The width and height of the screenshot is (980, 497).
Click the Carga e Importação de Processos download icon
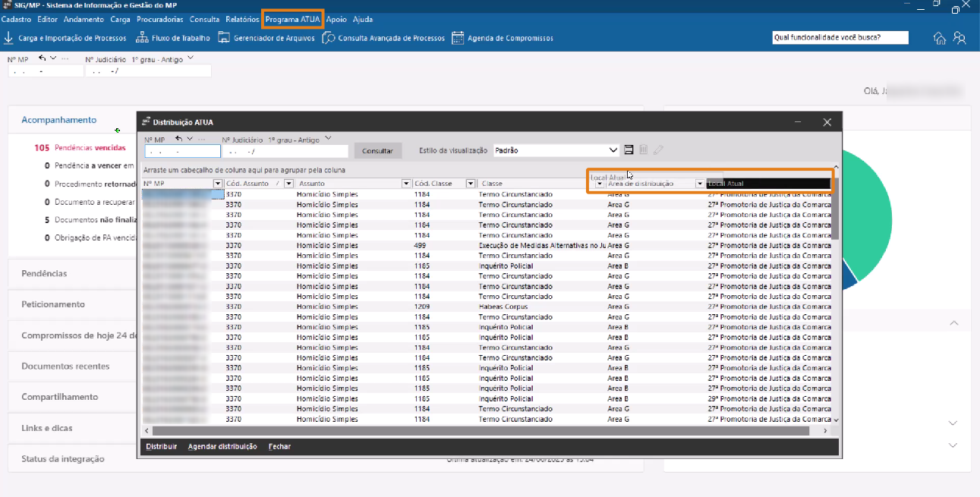coord(8,37)
